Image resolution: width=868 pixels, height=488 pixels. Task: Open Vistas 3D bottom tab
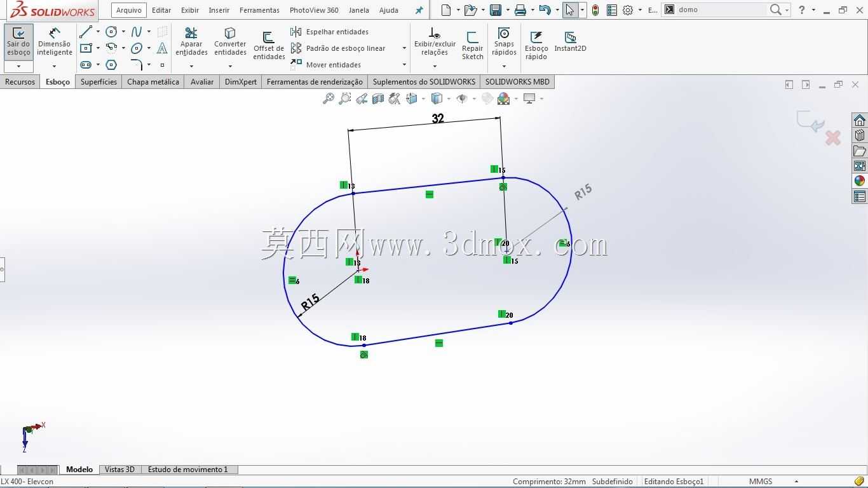tap(119, 470)
